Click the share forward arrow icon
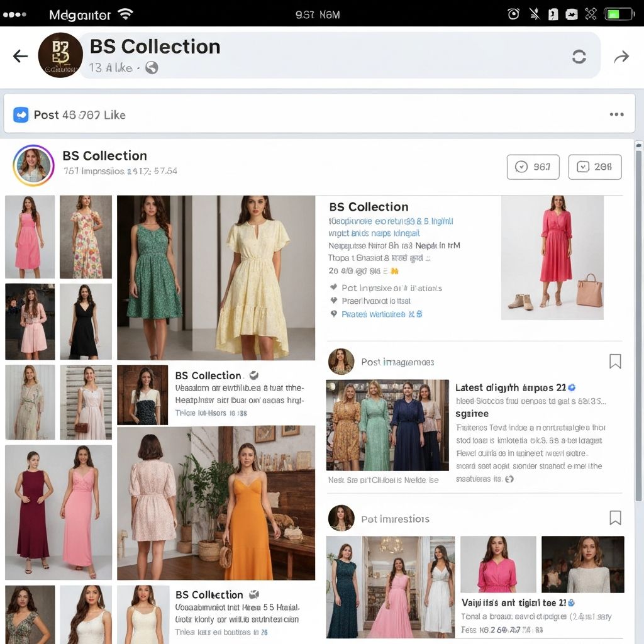The image size is (644, 644). 621,57
